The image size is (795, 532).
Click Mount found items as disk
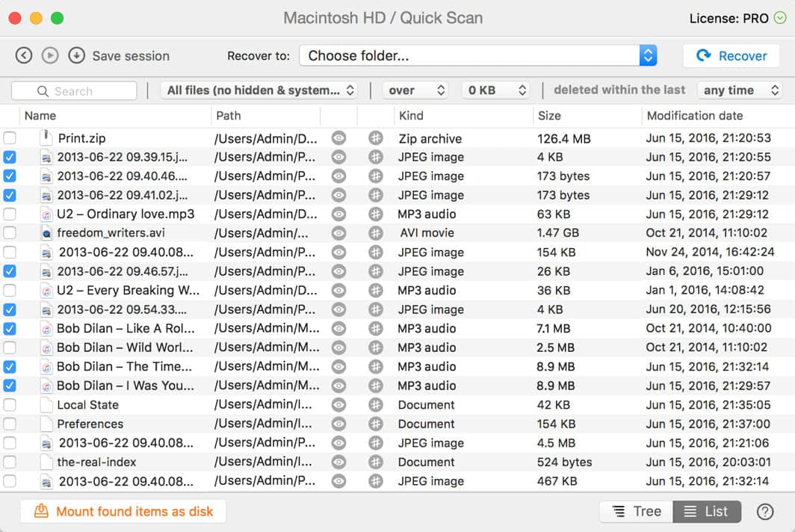pyautogui.click(x=123, y=511)
